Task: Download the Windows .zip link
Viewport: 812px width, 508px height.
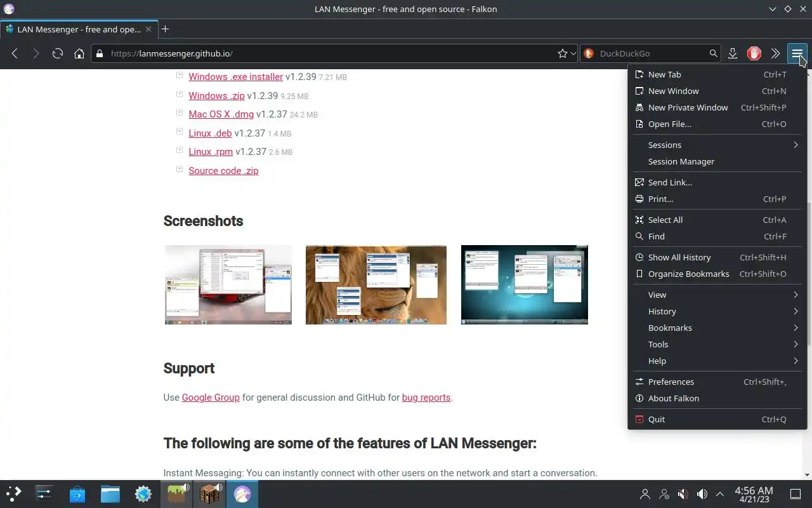Action: (x=216, y=96)
